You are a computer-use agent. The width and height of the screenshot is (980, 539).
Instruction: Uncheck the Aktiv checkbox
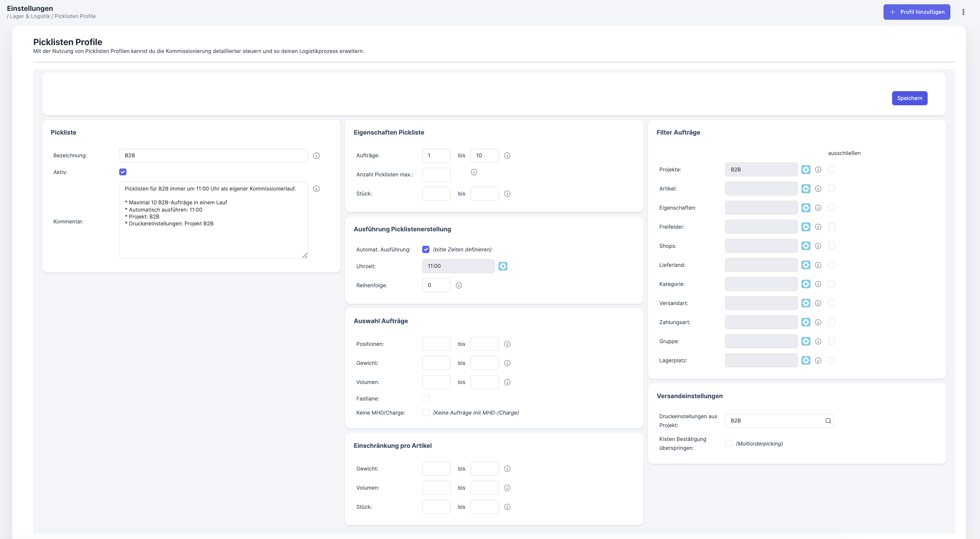[x=122, y=172]
